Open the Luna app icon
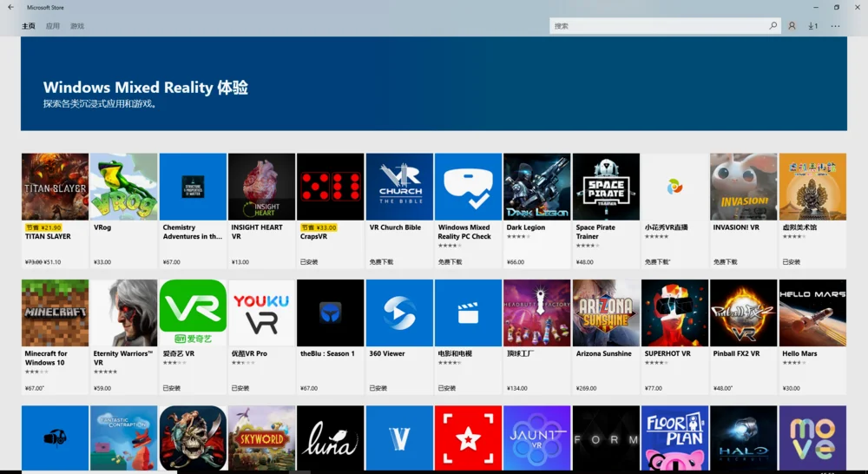Screen dimensions: 868x474 pos(331,438)
